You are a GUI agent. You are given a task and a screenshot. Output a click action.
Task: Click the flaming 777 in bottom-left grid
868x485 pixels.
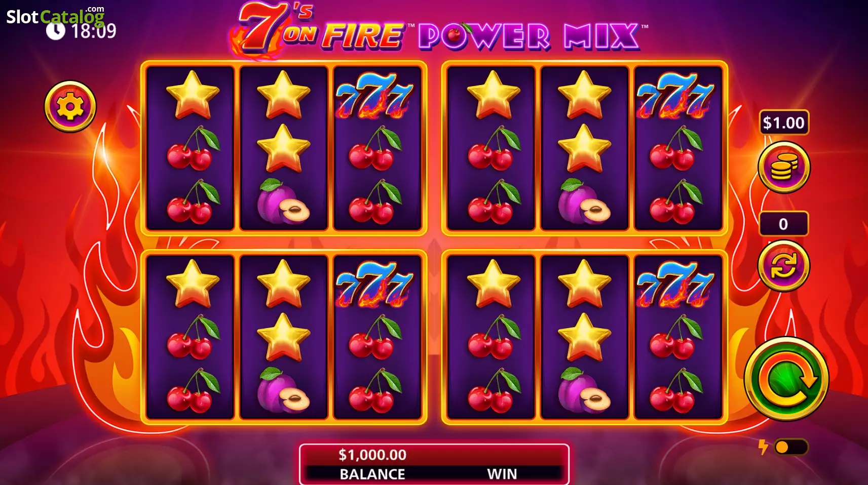coord(375,285)
